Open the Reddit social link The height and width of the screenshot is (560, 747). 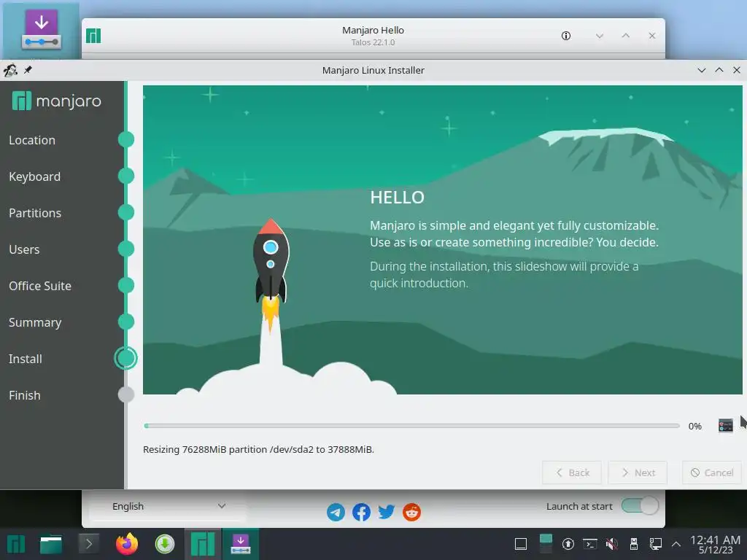(x=411, y=512)
